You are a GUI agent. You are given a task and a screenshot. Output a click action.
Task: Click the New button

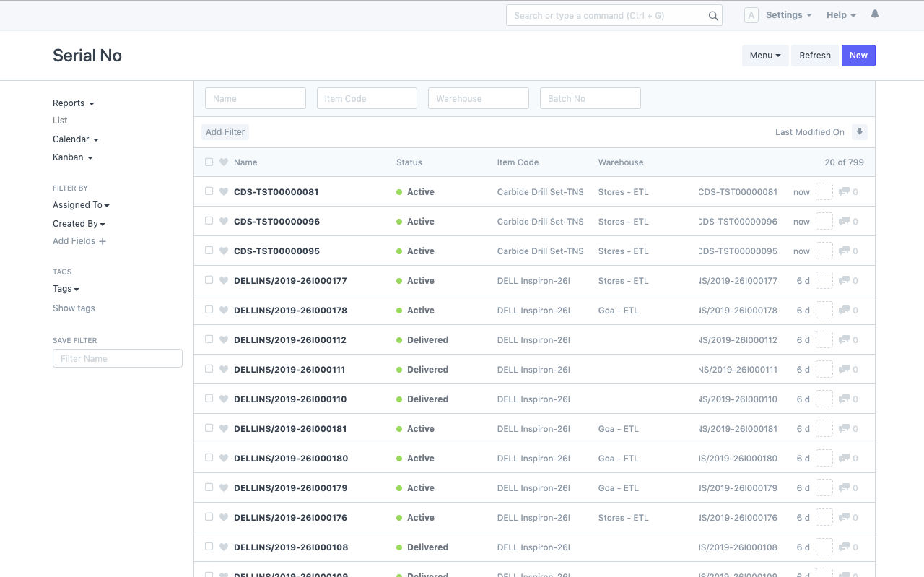pyautogui.click(x=858, y=56)
